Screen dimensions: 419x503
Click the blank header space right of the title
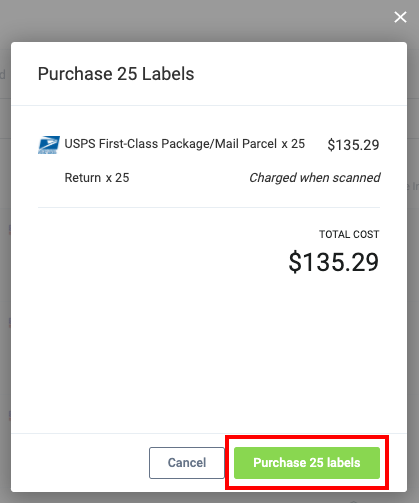tap(300, 74)
